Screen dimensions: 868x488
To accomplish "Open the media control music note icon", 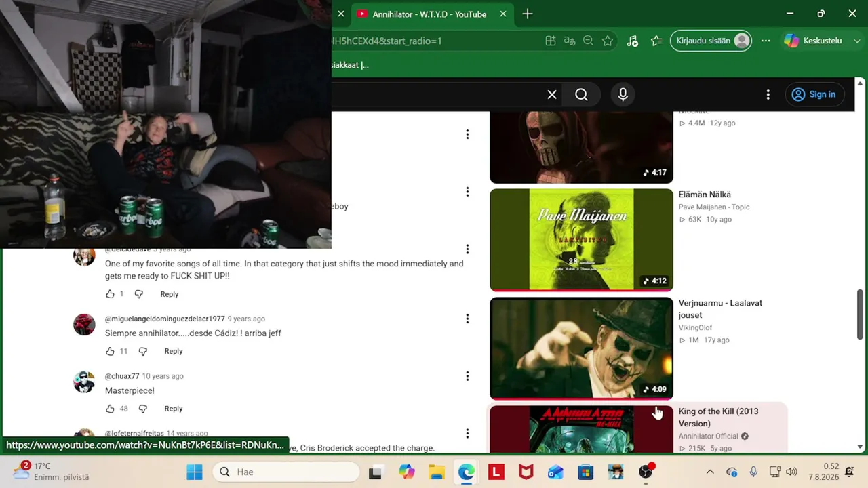I will tap(632, 41).
